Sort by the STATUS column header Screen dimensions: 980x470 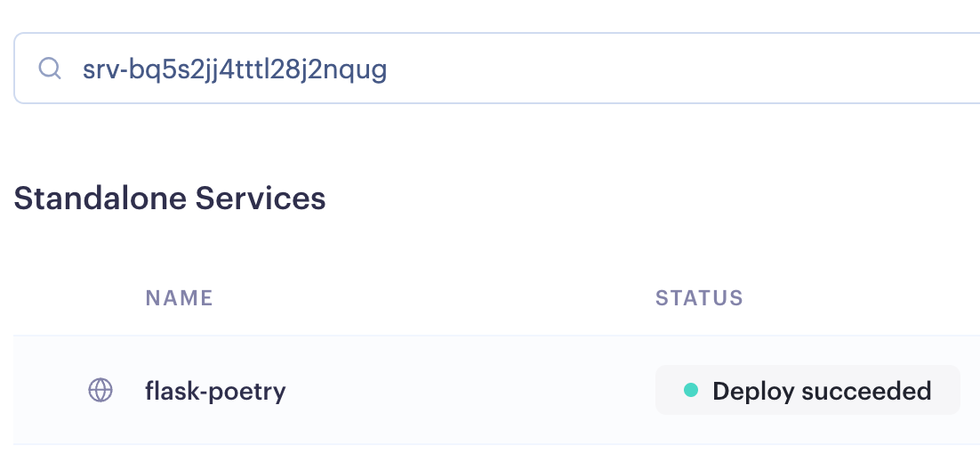coord(699,297)
